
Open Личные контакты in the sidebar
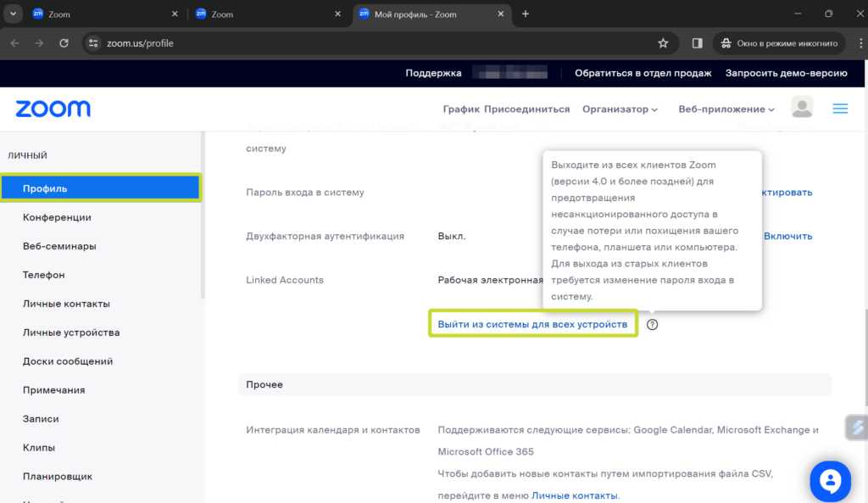[x=66, y=304]
